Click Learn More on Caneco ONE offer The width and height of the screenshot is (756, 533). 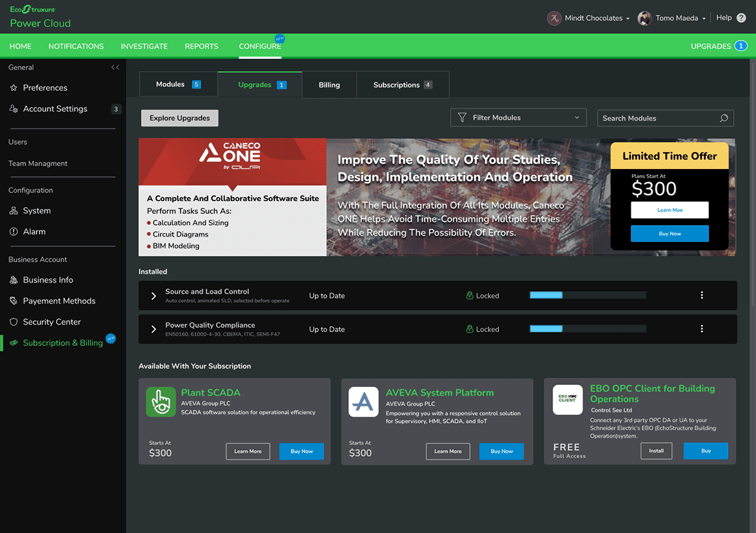pyautogui.click(x=670, y=210)
